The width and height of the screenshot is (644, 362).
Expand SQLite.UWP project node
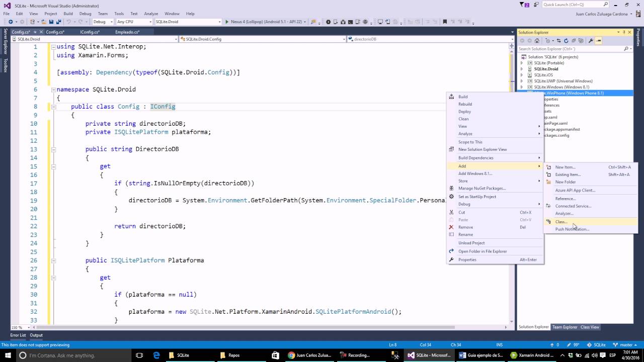(x=522, y=81)
